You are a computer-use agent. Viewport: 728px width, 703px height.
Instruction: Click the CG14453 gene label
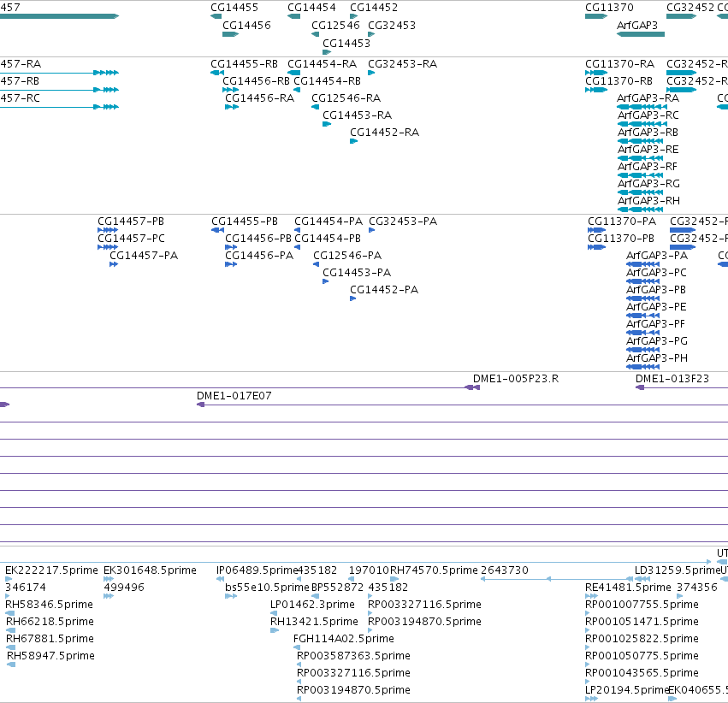tap(346, 43)
